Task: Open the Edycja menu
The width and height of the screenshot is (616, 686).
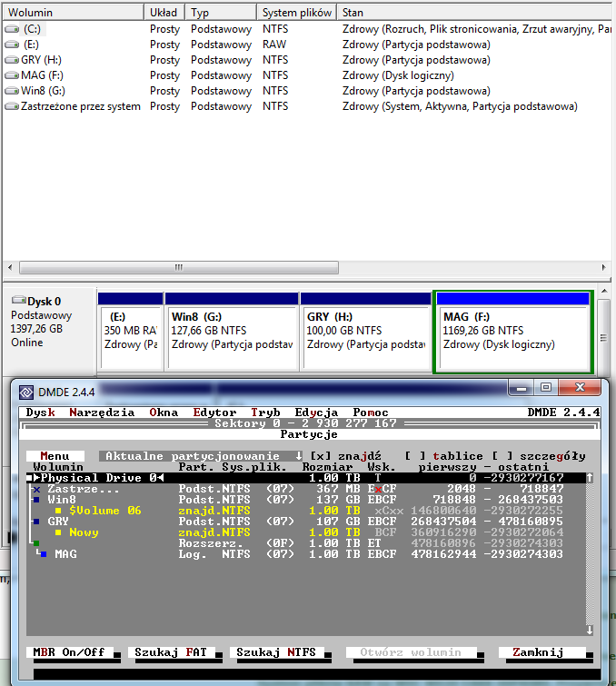Action: [x=316, y=413]
